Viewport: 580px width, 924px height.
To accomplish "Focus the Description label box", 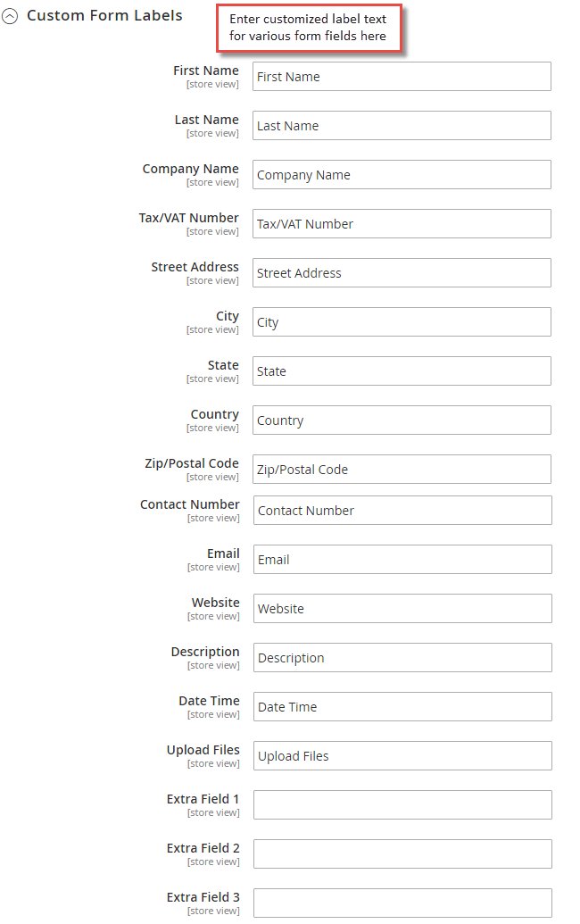I will coord(402,657).
